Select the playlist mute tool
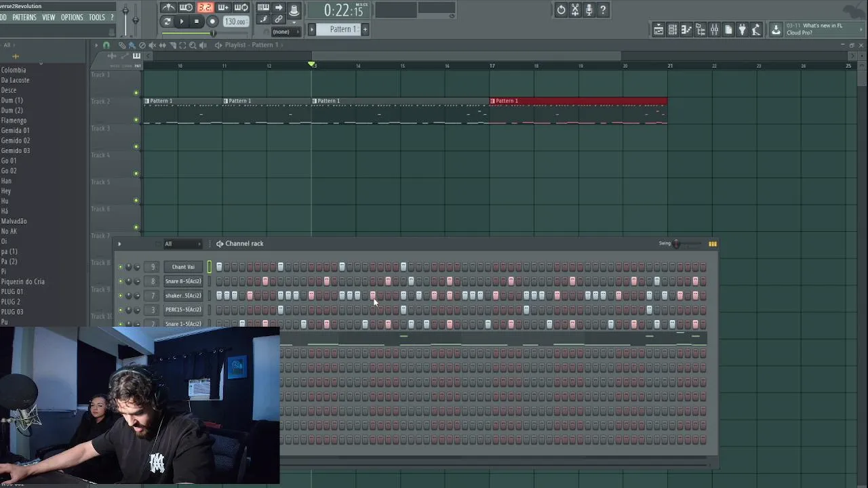The width and height of the screenshot is (868, 488). (x=153, y=45)
